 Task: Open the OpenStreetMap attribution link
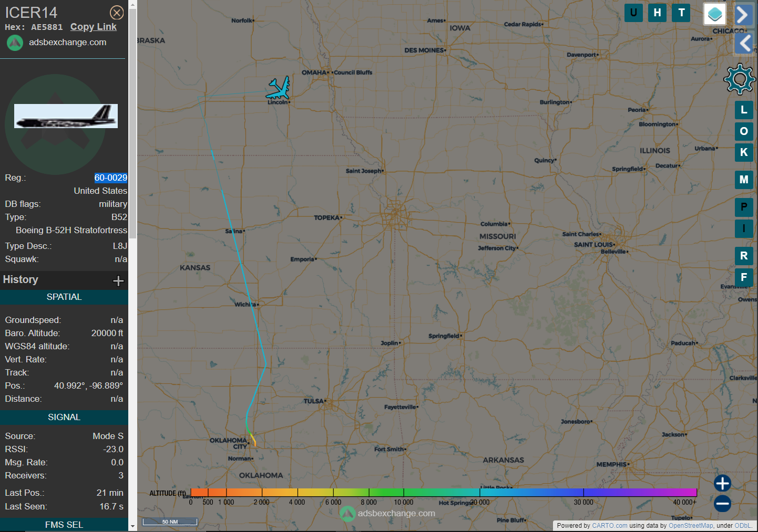click(x=691, y=525)
